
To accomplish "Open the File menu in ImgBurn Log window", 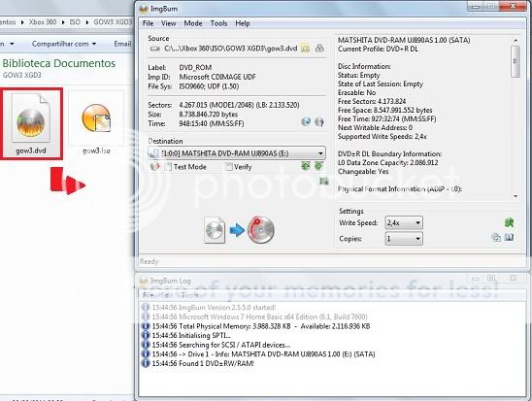I will click(148, 295).
